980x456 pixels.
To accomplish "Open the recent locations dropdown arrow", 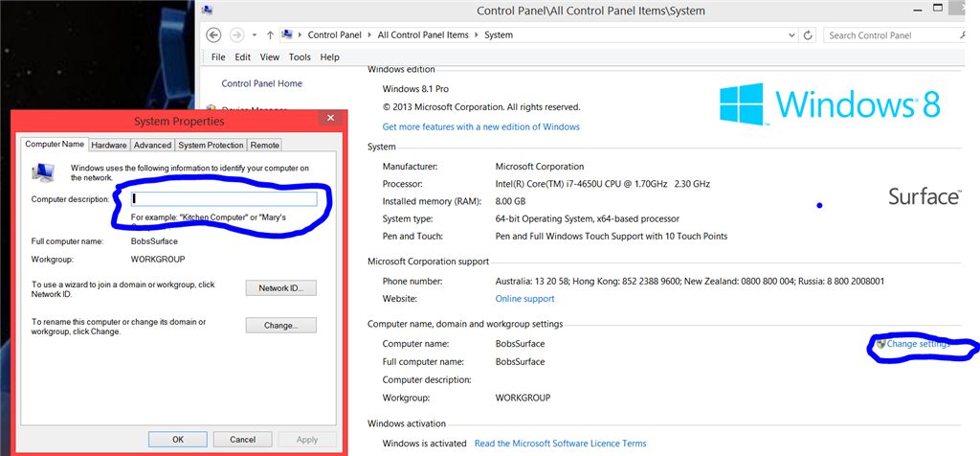I will click(255, 35).
